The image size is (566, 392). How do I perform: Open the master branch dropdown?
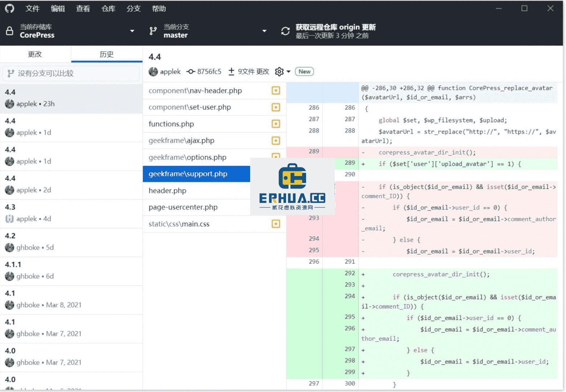coord(264,31)
